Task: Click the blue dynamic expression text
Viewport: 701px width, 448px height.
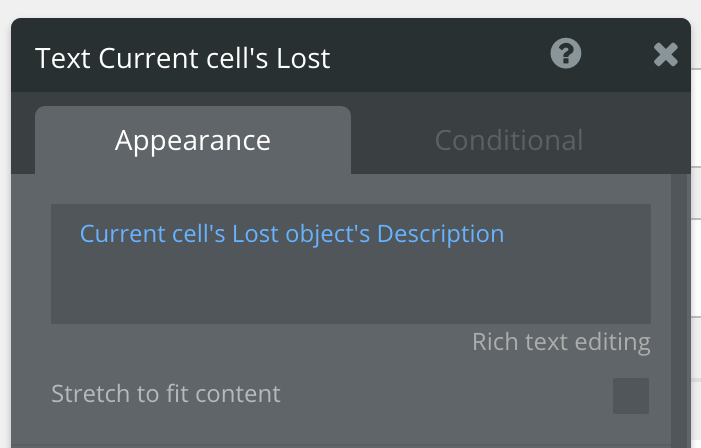Action: click(x=291, y=234)
